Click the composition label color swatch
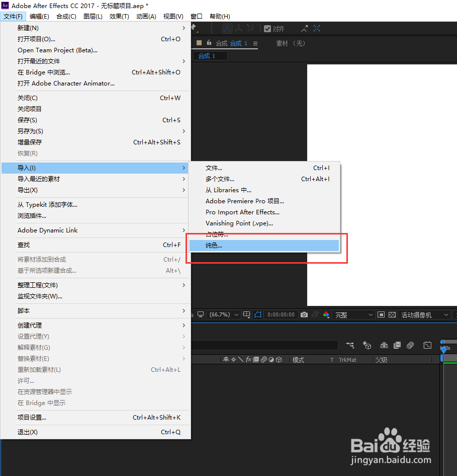Screen dimensions: 457x476 click(199, 43)
